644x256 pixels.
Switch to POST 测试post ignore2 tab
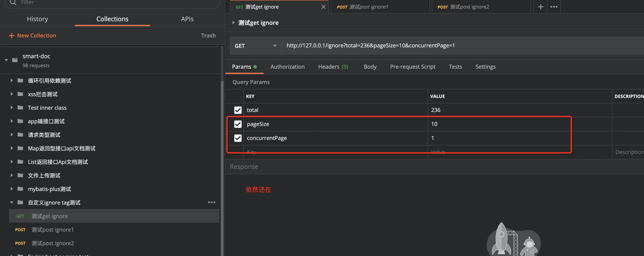(481, 7)
